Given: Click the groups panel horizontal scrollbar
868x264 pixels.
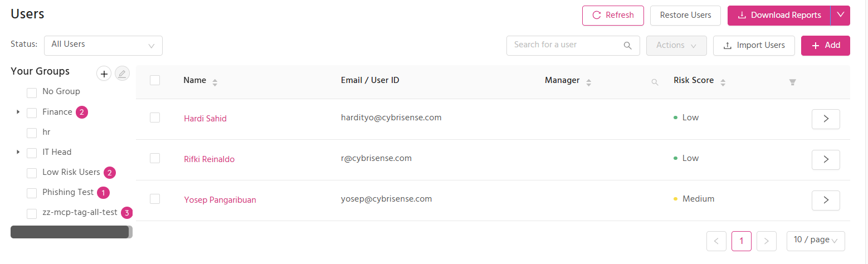Looking at the screenshot, I should click(71, 232).
